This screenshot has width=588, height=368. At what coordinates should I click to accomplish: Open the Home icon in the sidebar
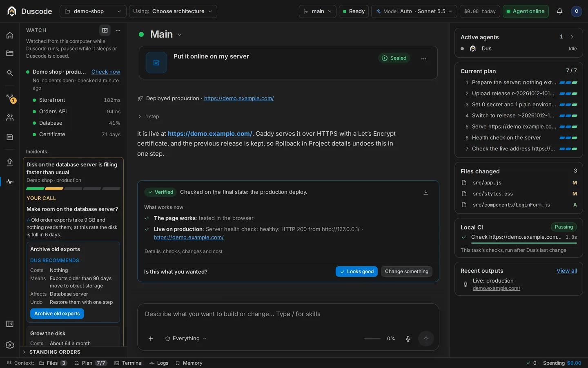[x=10, y=35]
